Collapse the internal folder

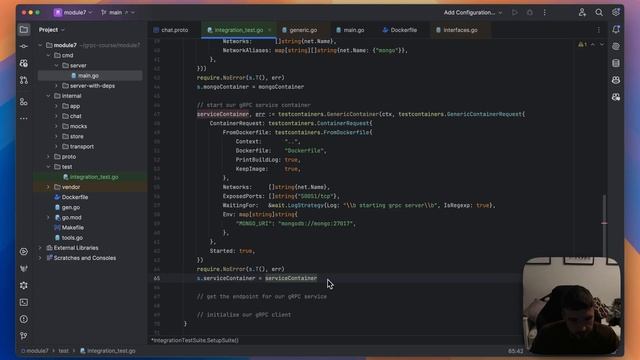(48, 96)
